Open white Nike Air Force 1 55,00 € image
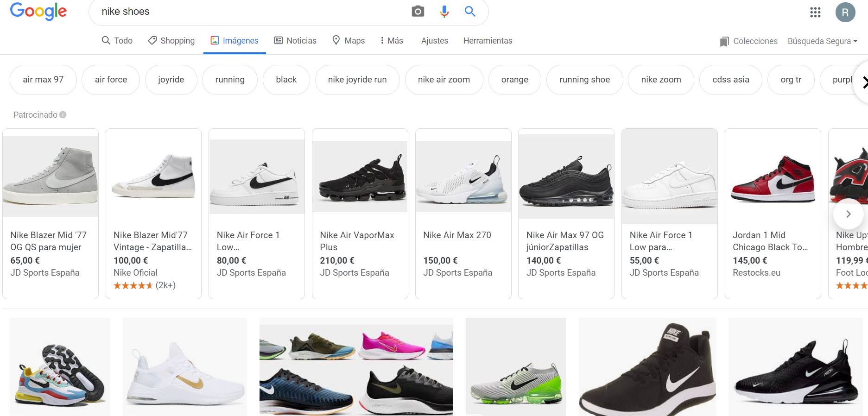This screenshot has width=868, height=416. click(x=670, y=176)
